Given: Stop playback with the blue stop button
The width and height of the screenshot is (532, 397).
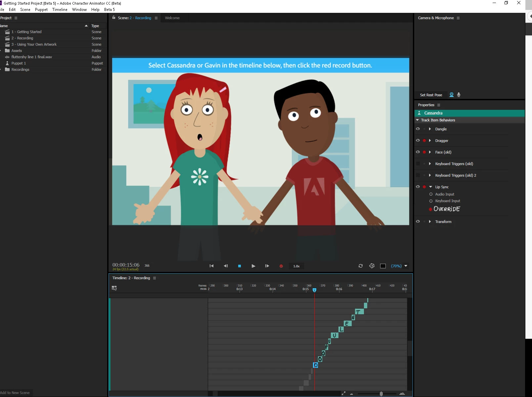Looking at the screenshot, I should click(240, 266).
